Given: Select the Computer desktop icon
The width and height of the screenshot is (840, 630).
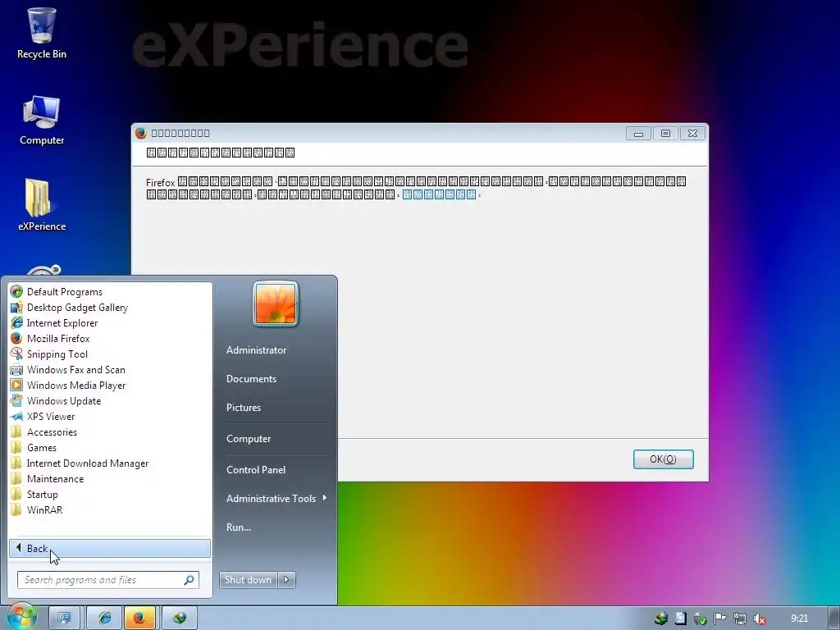Looking at the screenshot, I should click(41, 120).
